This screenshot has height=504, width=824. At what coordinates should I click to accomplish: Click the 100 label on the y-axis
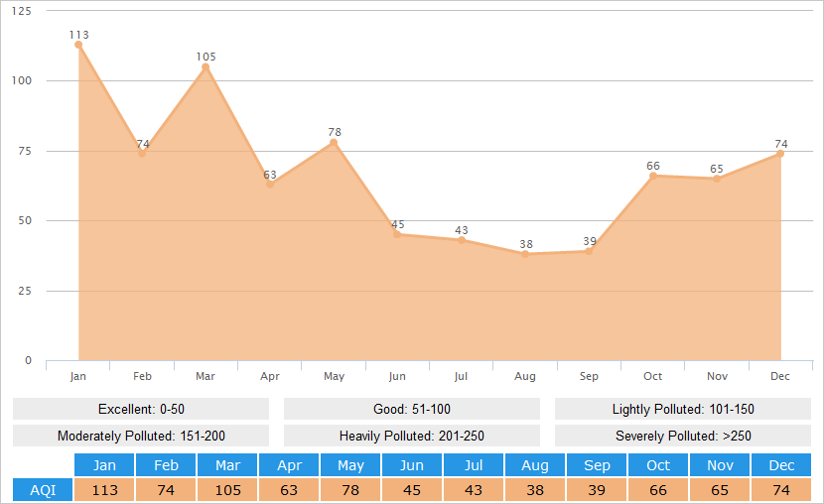click(22, 80)
